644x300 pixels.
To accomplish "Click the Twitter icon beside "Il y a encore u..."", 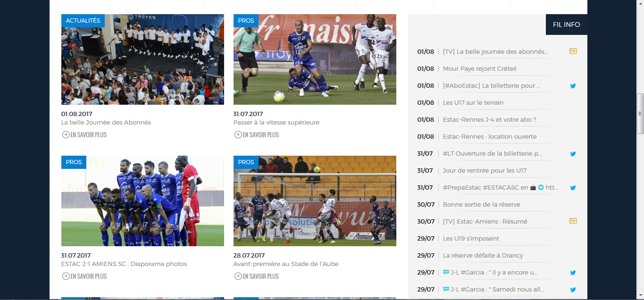I will tap(573, 273).
